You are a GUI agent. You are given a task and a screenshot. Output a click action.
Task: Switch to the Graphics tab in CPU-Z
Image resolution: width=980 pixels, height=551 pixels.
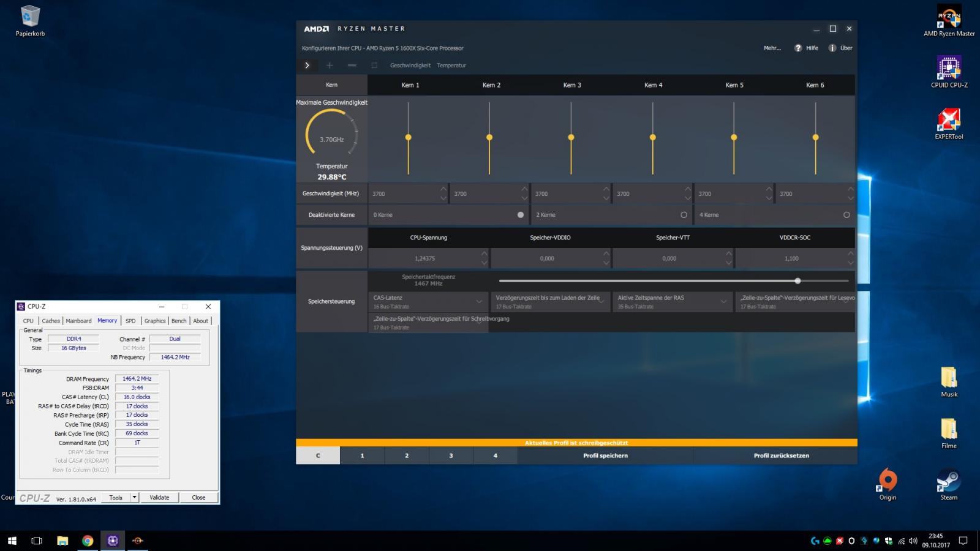click(x=155, y=321)
